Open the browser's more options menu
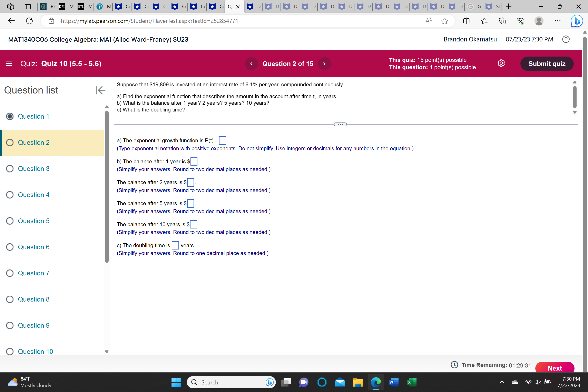Image resolution: width=588 pixels, height=392 pixels. pyautogui.click(x=558, y=21)
